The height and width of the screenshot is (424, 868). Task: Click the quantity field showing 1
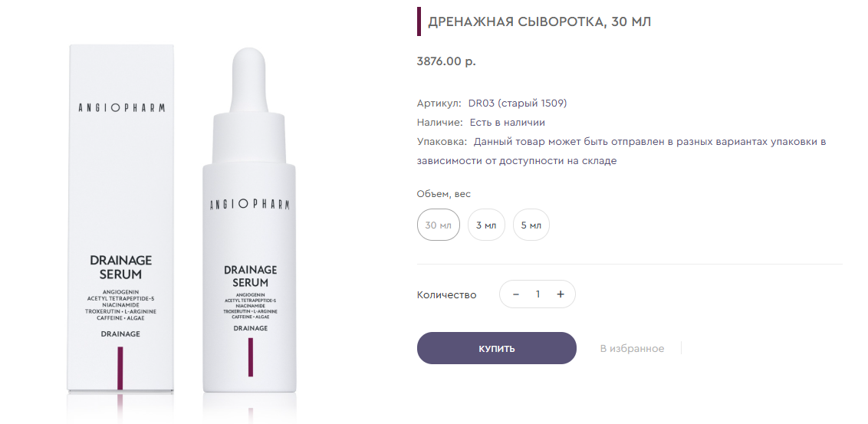click(x=538, y=294)
